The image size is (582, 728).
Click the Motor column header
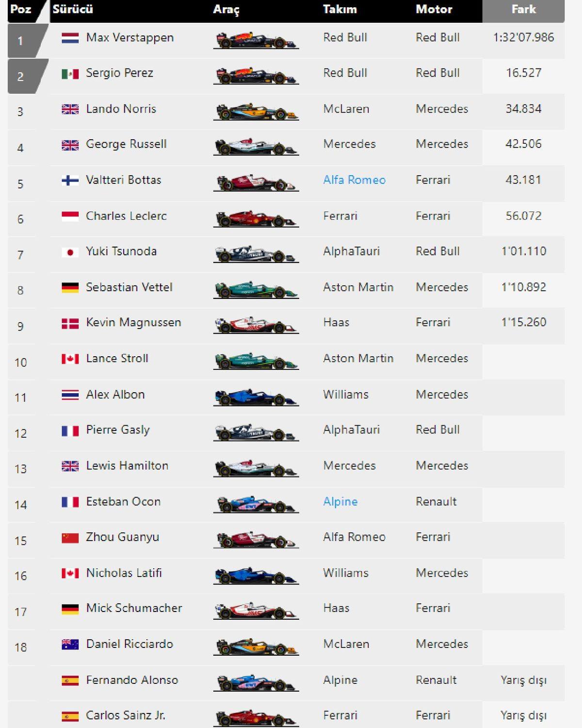pyautogui.click(x=434, y=10)
